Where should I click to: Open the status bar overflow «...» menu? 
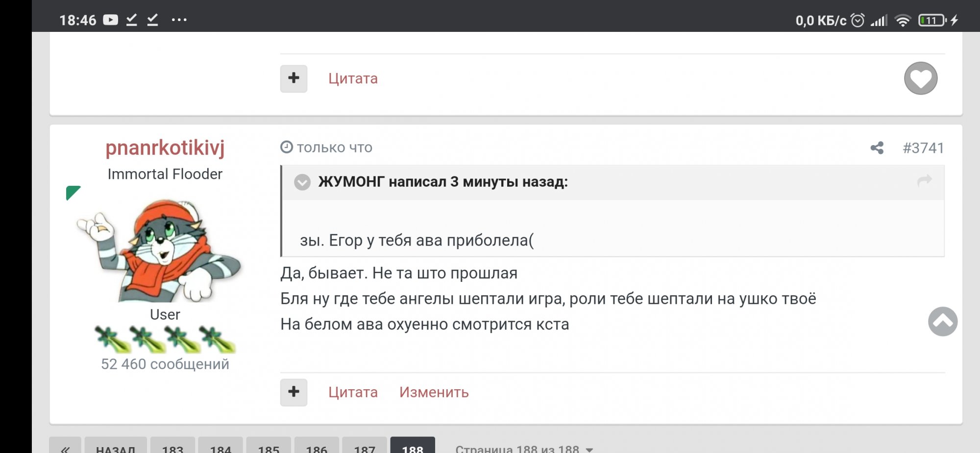pos(179,20)
